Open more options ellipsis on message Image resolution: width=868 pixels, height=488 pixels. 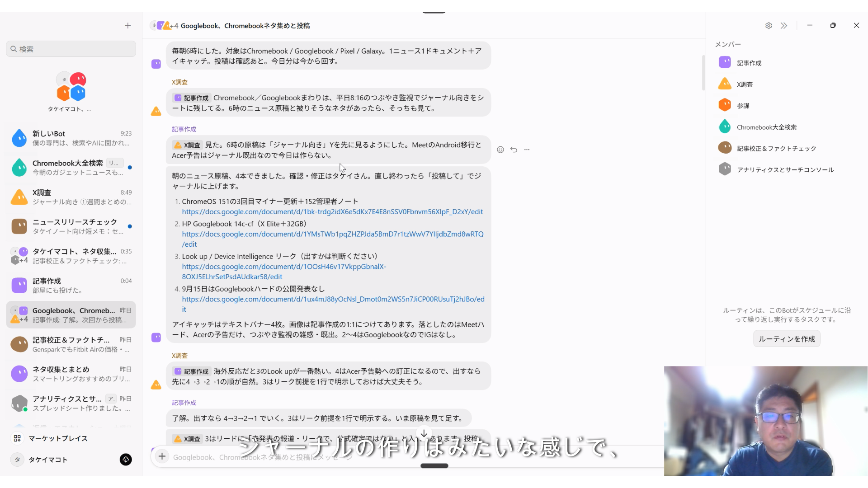(527, 150)
